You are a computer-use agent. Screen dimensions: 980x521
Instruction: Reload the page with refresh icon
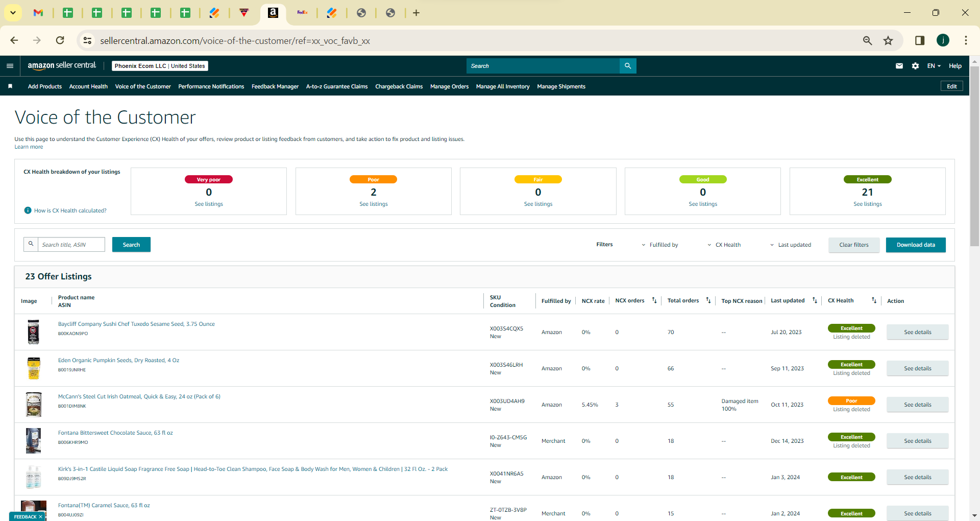(60, 40)
